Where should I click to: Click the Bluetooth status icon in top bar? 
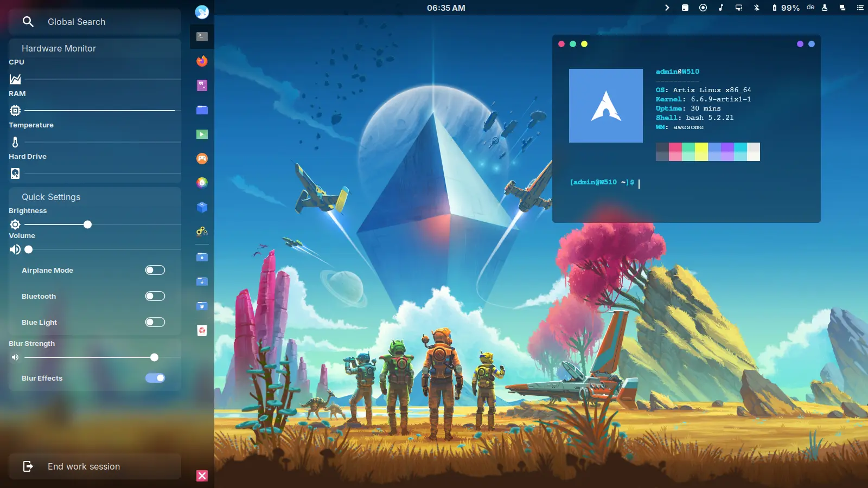click(x=757, y=8)
